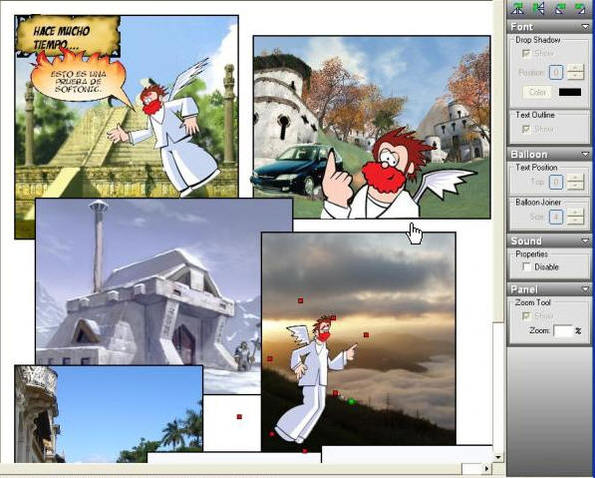This screenshot has height=478, width=595.
Task: Decrease Balloon Joiner Size with down arrow
Action: pyautogui.click(x=575, y=220)
